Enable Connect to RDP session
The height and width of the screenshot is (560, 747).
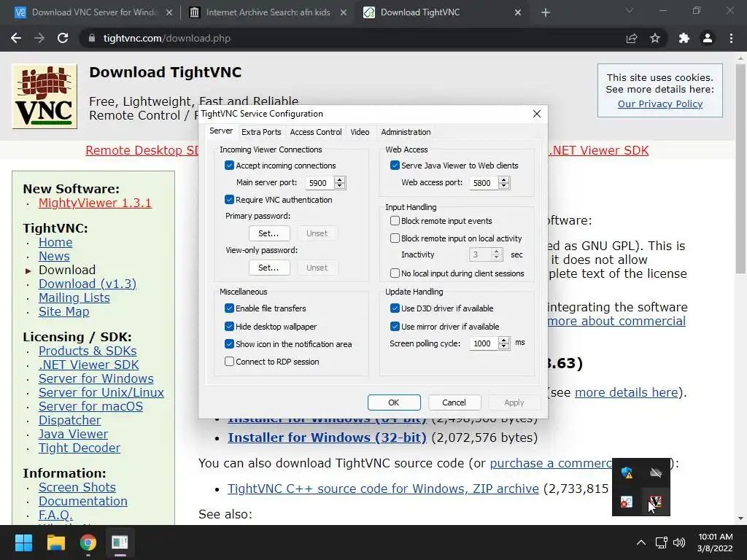click(229, 362)
